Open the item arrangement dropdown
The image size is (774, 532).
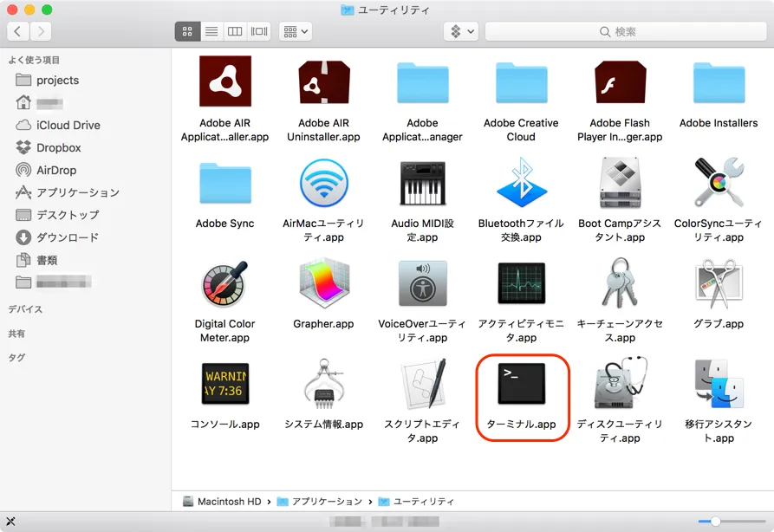coord(296,31)
